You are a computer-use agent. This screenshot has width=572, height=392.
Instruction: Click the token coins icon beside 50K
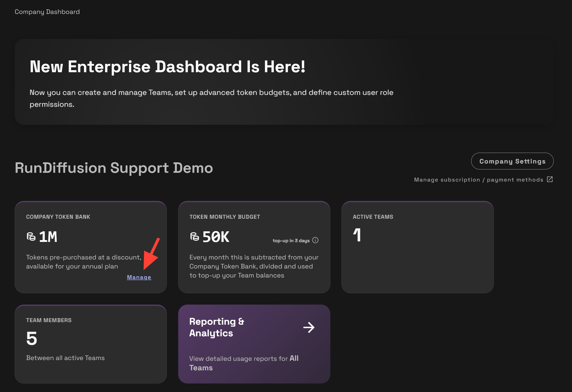(x=194, y=236)
